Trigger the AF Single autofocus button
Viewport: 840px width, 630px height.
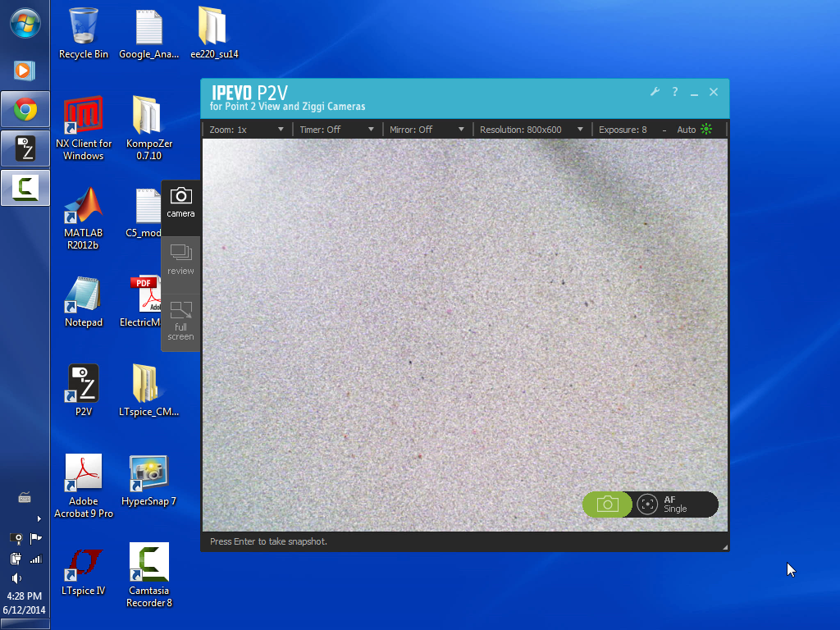click(675, 504)
